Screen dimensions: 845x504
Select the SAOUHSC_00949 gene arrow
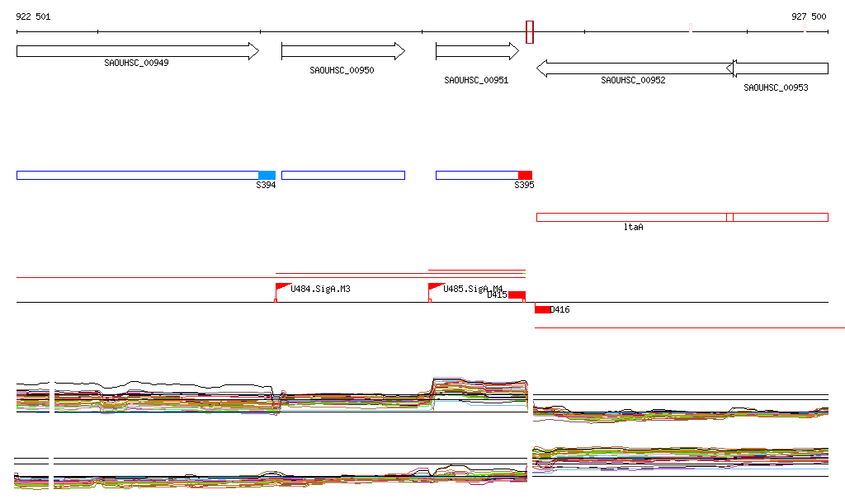tap(138, 51)
